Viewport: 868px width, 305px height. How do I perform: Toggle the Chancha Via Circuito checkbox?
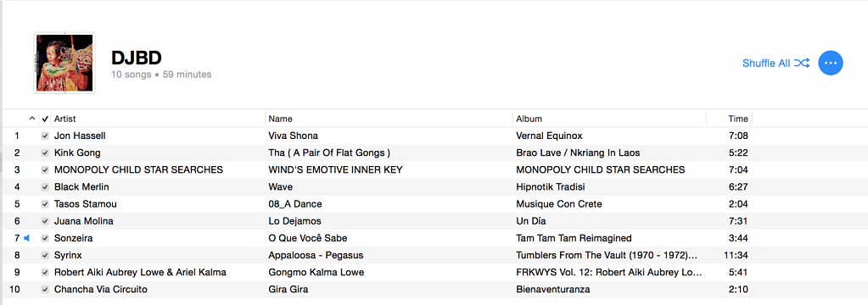pyautogui.click(x=45, y=289)
